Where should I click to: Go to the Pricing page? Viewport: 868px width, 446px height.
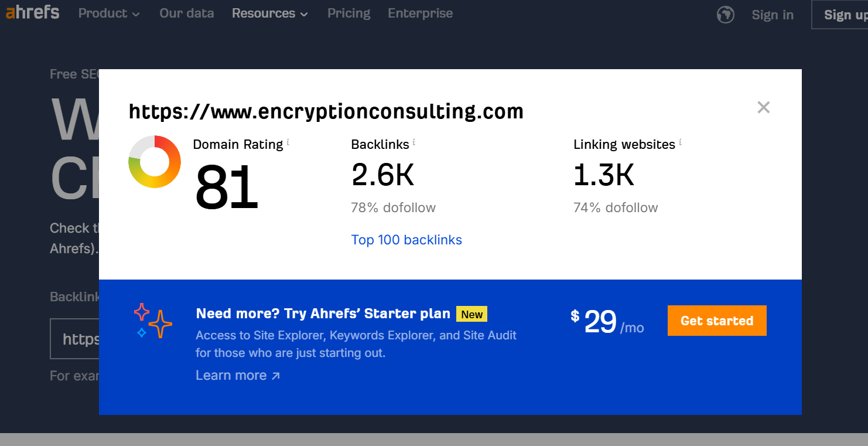(348, 13)
